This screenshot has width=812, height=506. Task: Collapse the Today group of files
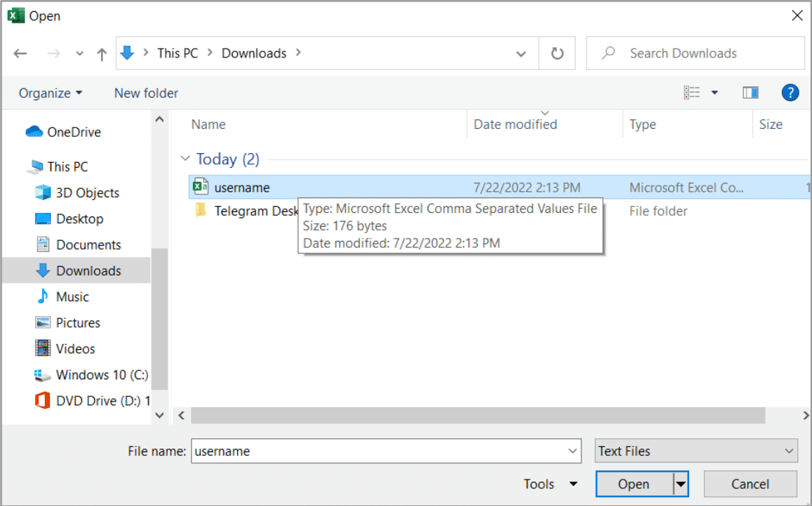[x=185, y=158]
